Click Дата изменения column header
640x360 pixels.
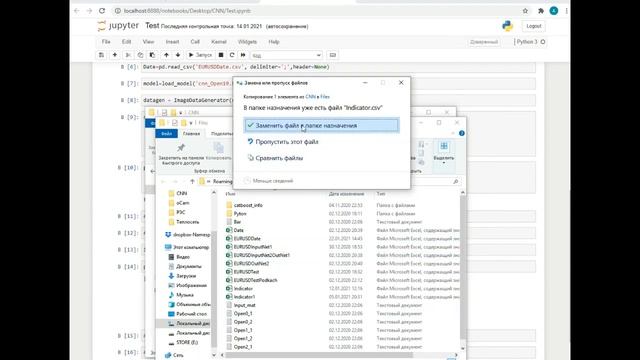coord(346,194)
